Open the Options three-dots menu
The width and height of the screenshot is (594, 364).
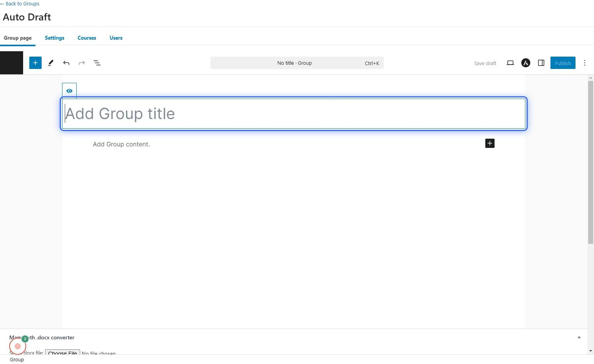[x=584, y=63]
